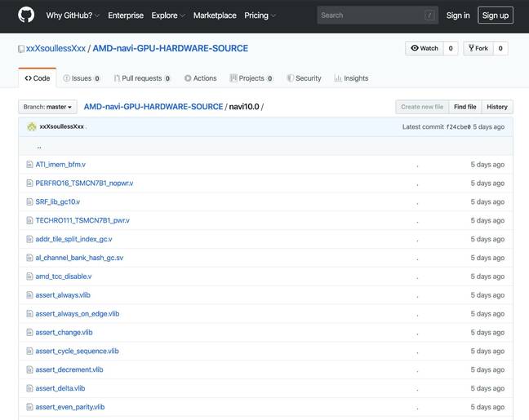Expand the Pricing menu
The height and width of the screenshot is (420, 529).
click(260, 15)
